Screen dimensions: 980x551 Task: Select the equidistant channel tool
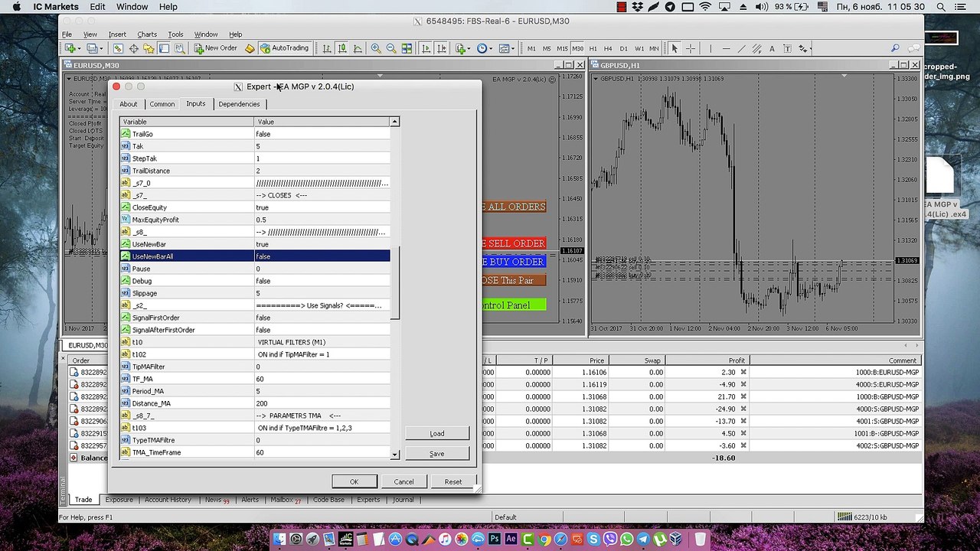point(756,48)
